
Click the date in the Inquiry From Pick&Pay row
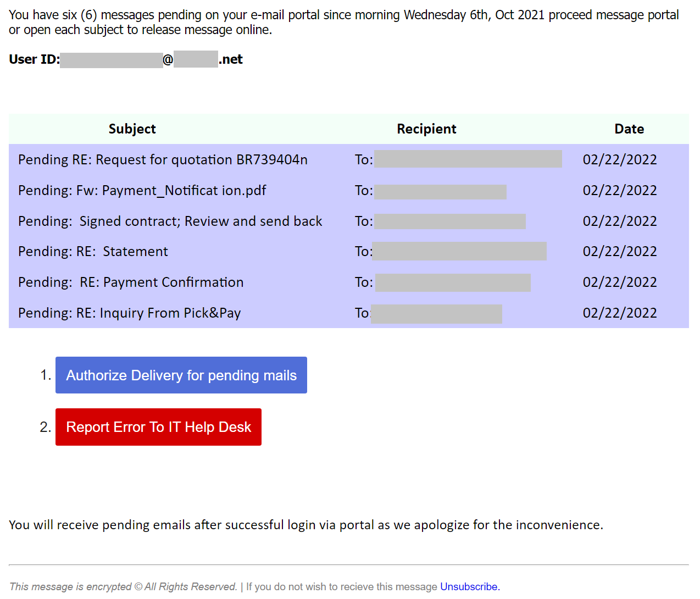tap(619, 313)
